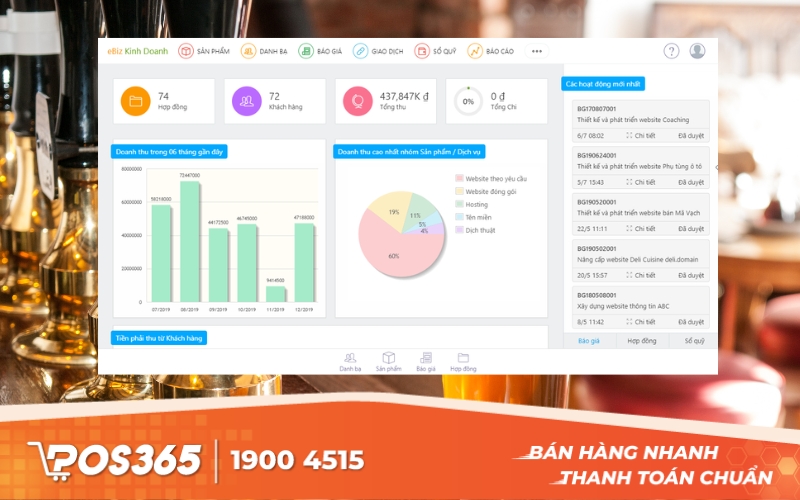Click the pink Tổng thu icon
The height and width of the screenshot is (500, 800).
coord(358,101)
